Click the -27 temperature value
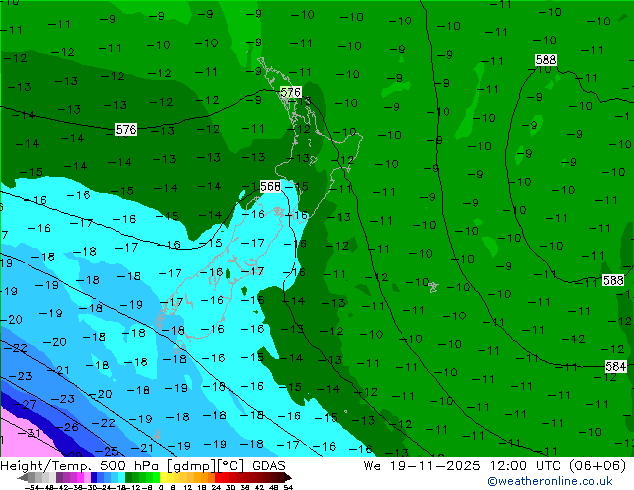Image resolution: width=634 pixels, height=490 pixels. [x=25, y=404]
